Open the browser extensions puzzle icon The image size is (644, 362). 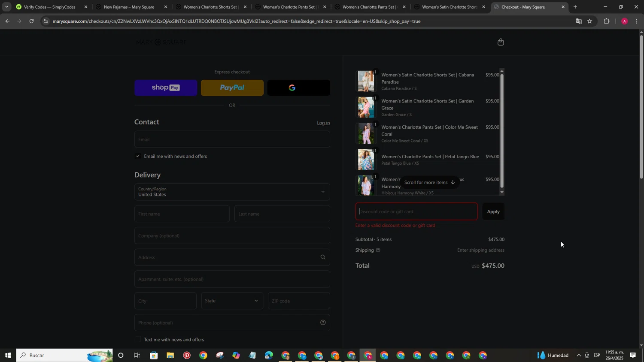(x=607, y=21)
